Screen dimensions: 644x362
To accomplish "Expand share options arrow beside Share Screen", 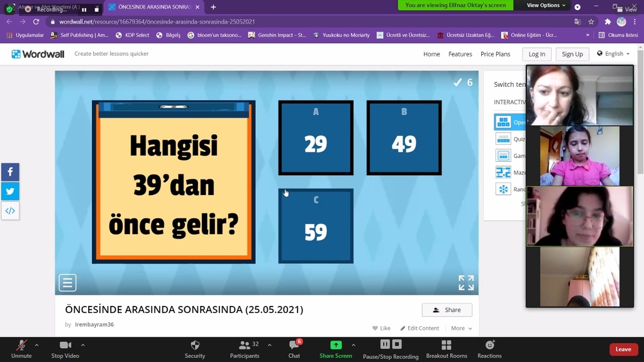I will click(x=353, y=345).
